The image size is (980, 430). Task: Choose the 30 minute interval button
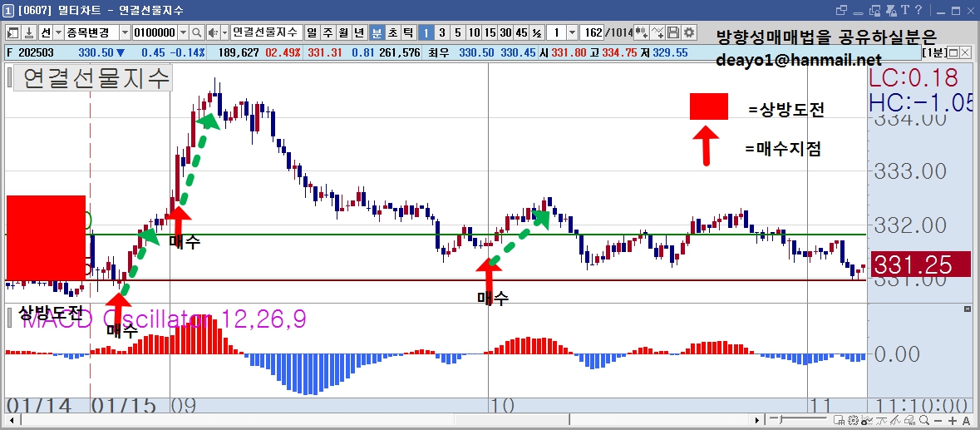[x=505, y=32]
